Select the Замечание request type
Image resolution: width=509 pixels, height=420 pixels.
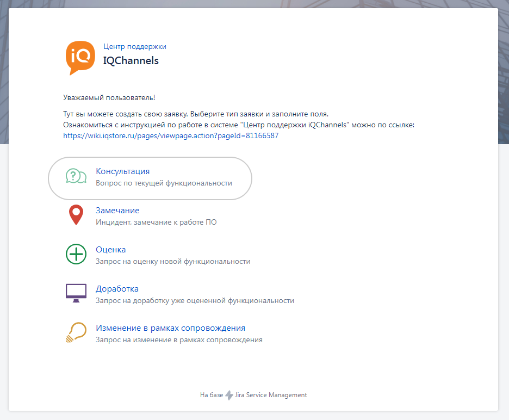[x=117, y=211]
